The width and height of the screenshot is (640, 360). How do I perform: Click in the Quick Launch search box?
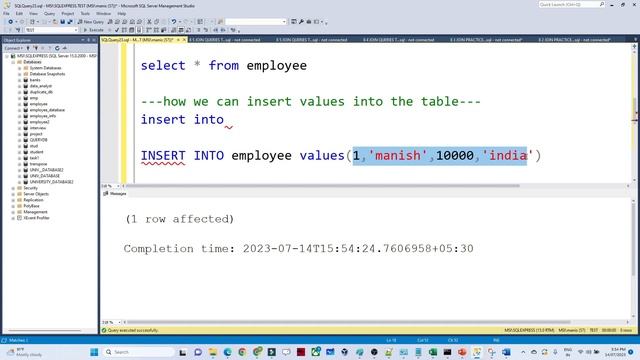[x=571, y=4]
